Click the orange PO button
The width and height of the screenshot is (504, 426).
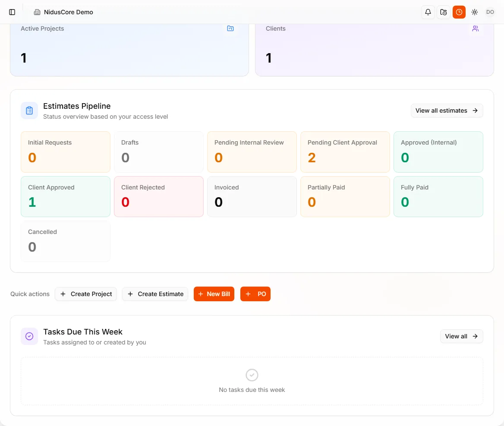pyautogui.click(x=255, y=294)
